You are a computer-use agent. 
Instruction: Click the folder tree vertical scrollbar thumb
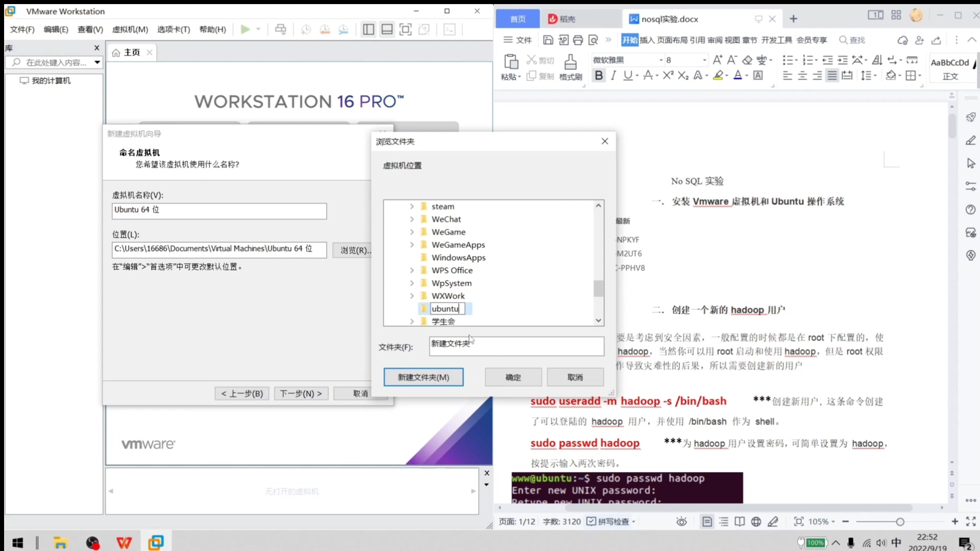[x=599, y=288]
